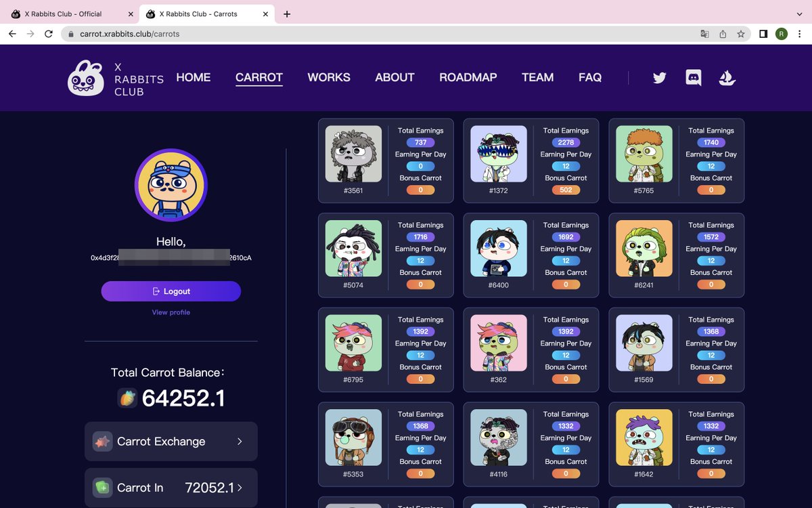The height and width of the screenshot is (508, 812).
Task: Open the Discord icon link
Action: 694,77
